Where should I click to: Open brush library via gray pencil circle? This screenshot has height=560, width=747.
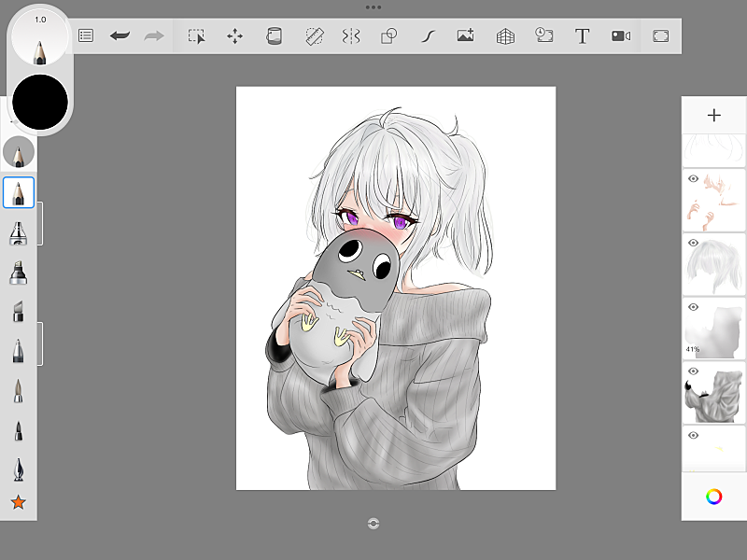pos(19,152)
